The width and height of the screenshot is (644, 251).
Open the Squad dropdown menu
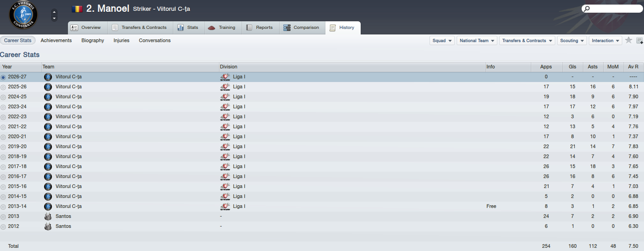(x=442, y=41)
